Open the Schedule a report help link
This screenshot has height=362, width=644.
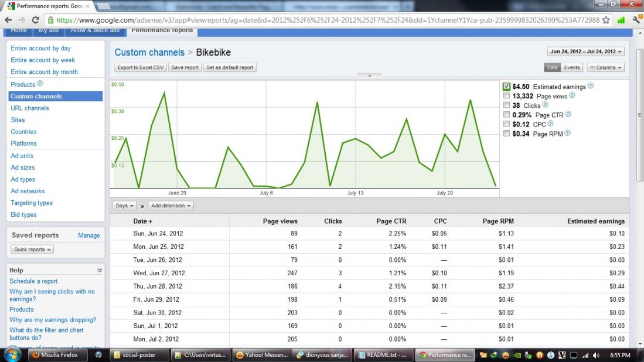[33, 281]
